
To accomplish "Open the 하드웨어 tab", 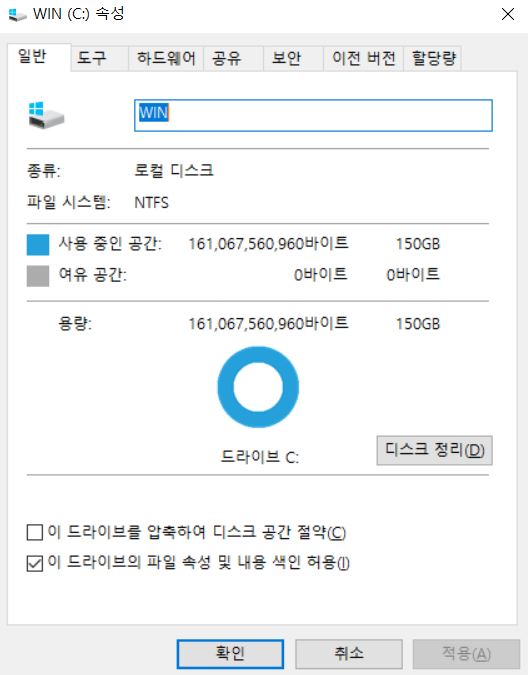I will [166, 58].
